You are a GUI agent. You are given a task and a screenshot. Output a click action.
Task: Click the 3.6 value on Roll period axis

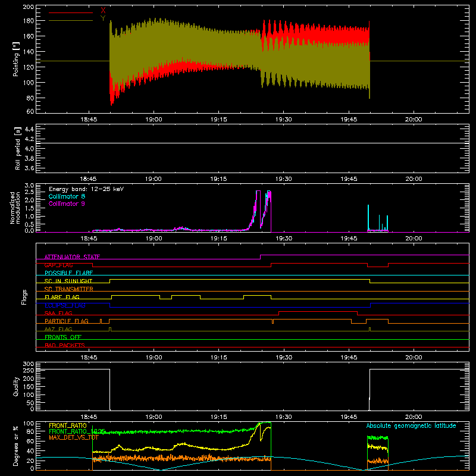pyautogui.click(x=29, y=168)
